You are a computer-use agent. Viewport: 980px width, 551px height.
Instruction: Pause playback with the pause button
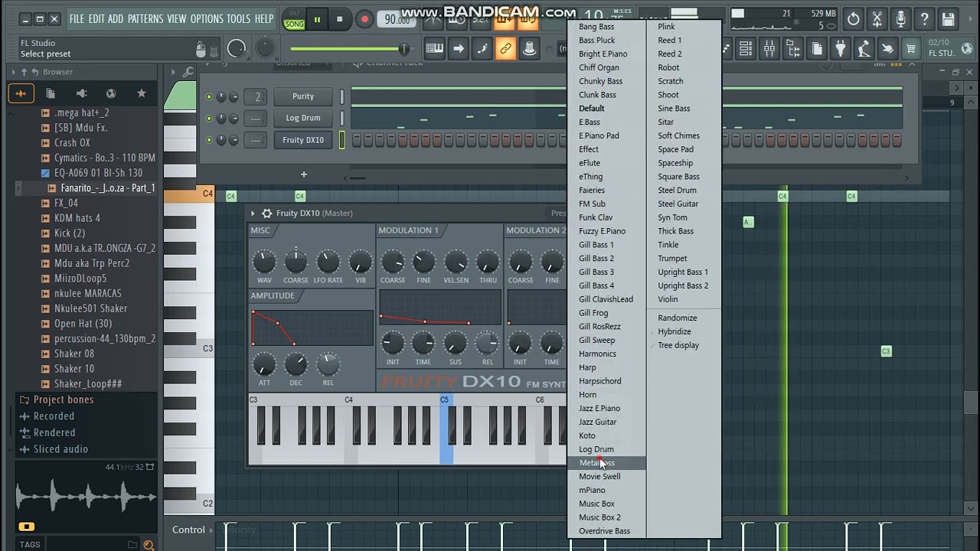click(317, 20)
